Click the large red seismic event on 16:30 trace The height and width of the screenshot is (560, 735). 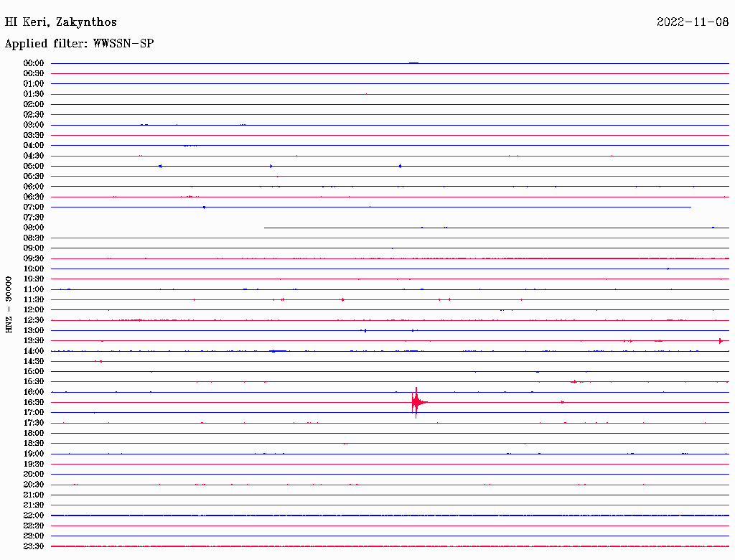tap(418, 403)
